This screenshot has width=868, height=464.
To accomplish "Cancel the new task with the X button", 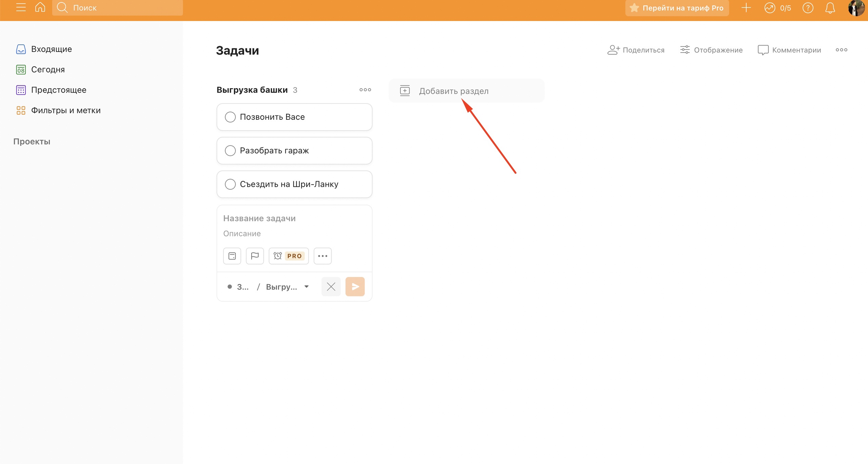I will tap(331, 287).
